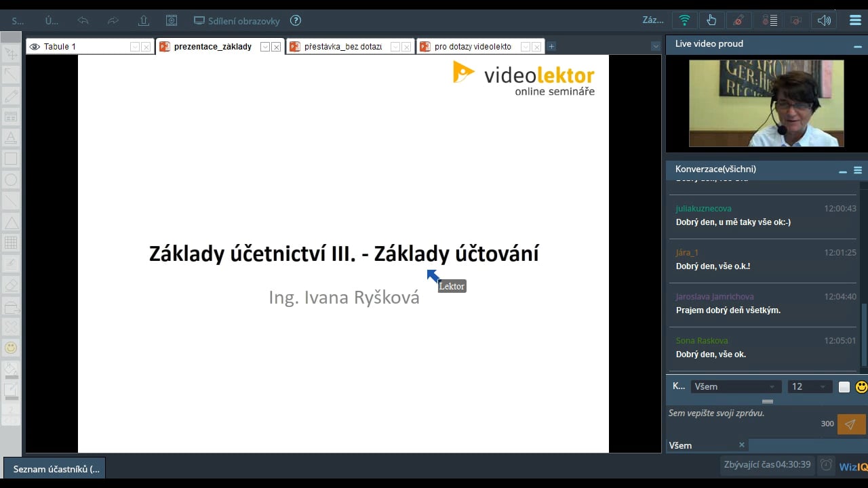The width and height of the screenshot is (868, 488).
Task: Expand the tab list chevron right of the tabs
Action: pos(655,46)
